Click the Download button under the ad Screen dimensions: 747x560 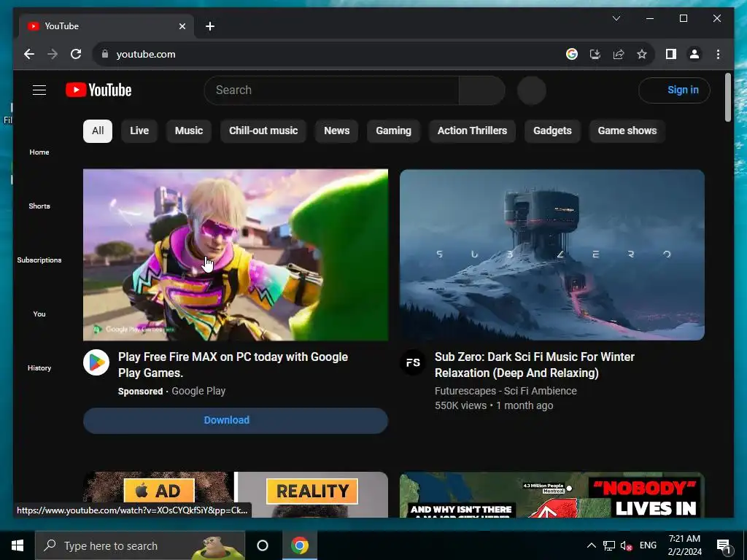(236, 421)
